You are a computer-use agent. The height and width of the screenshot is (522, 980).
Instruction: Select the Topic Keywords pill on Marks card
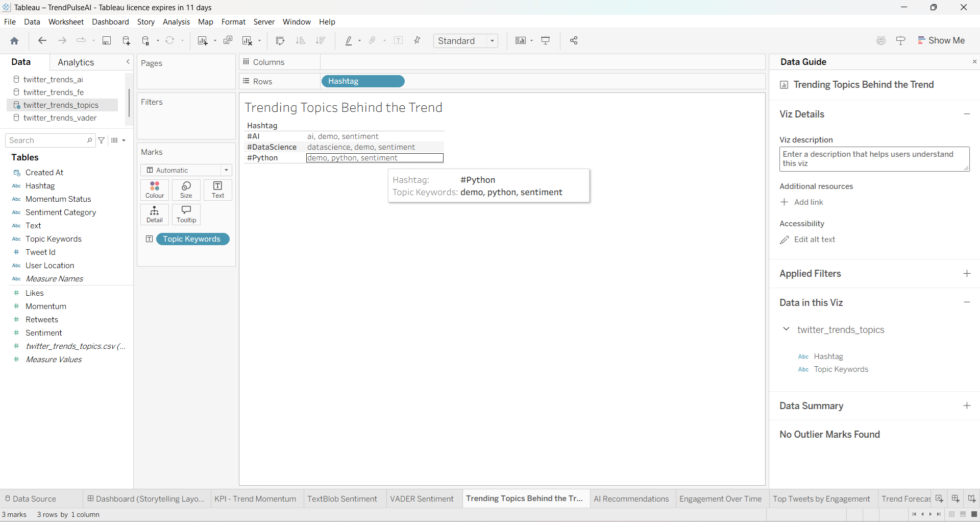click(x=193, y=239)
